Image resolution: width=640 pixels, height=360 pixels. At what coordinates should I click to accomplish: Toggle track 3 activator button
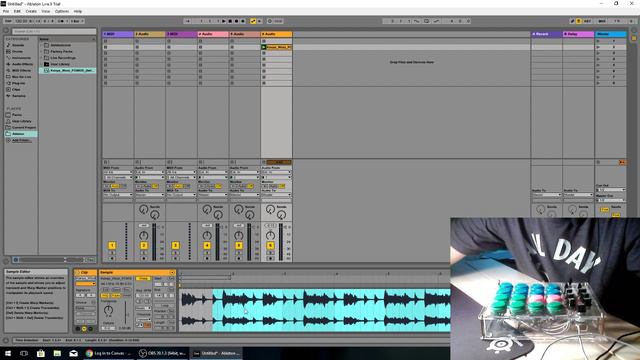pyautogui.click(x=176, y=245)
